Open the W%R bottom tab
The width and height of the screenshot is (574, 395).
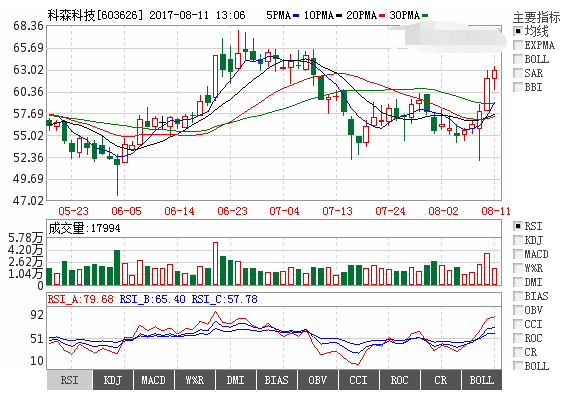[195, 380]
